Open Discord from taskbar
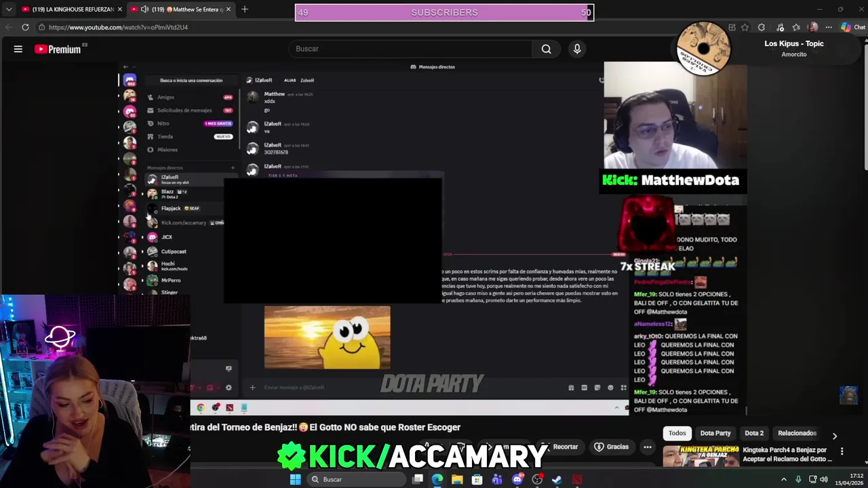 click(x=517, y=479)
